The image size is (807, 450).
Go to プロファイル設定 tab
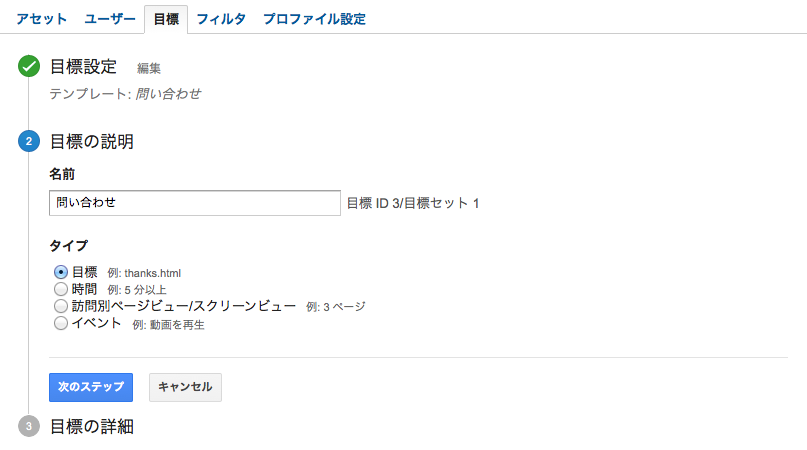coord(314,19)
